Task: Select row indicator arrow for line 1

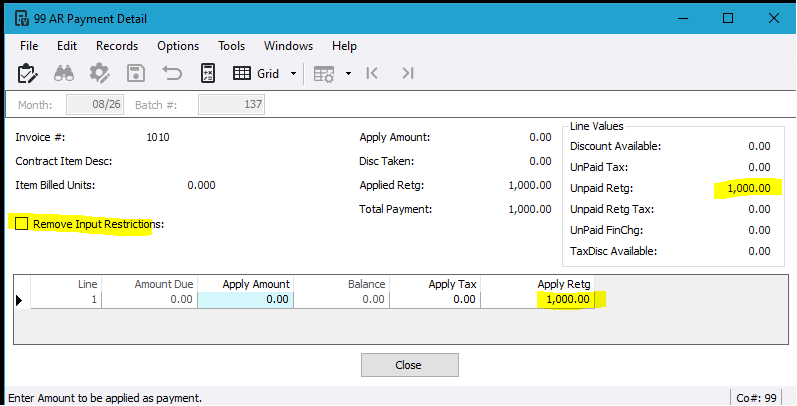Action: click(20, 300)
